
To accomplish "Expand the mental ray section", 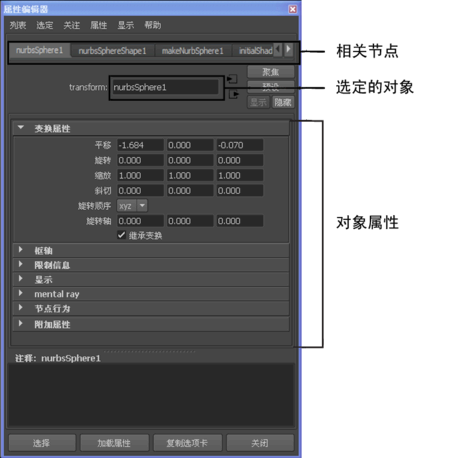I will (x=151, y=294).
